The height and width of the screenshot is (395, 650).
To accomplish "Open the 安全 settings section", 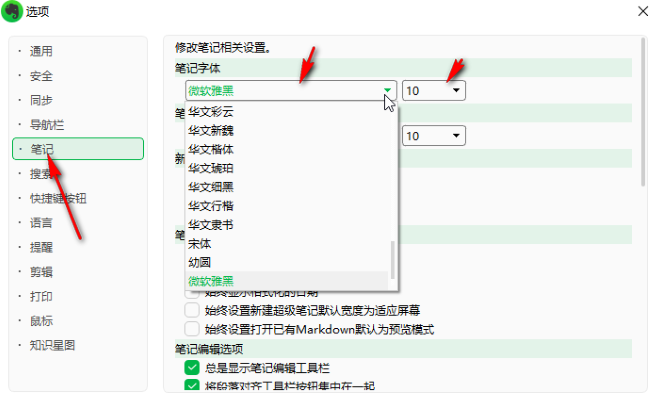I will pyautogui.click(x=41, y=76).
